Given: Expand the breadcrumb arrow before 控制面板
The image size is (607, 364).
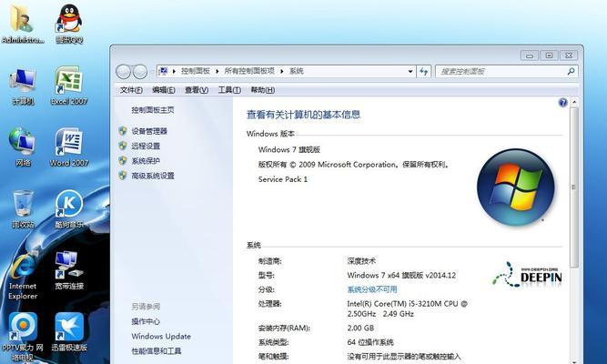Looking at the screenshot, I should (x=174, y=71).
